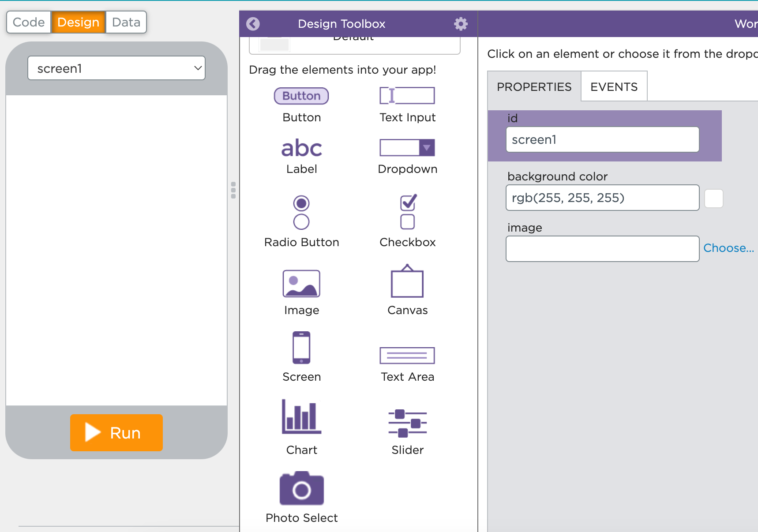Select the Radio Button element
Viewport: 758px width, 532px height.
point(301,213)
